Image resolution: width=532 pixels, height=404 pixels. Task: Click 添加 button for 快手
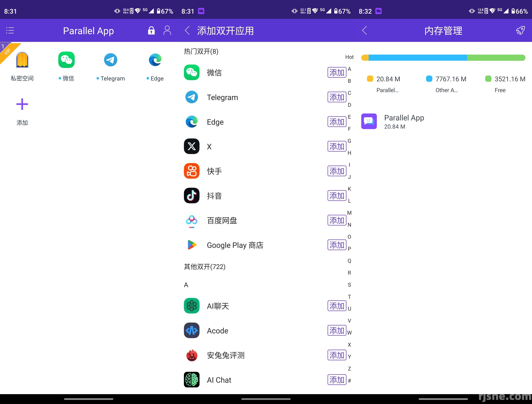click(337, 171)
